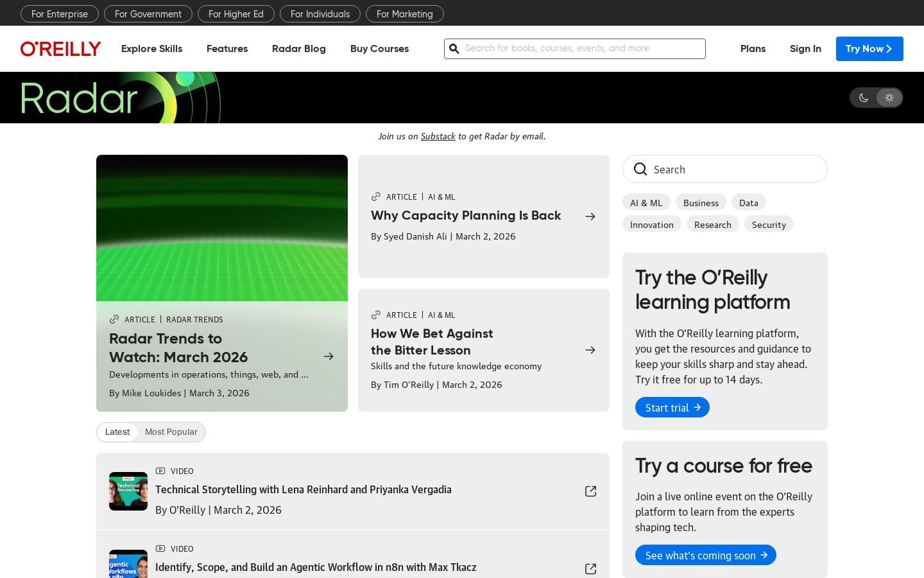The height and width of the screenshot is (578, 924).
Task: Open the For Enterprise link
Action: [x=60, y=13]
